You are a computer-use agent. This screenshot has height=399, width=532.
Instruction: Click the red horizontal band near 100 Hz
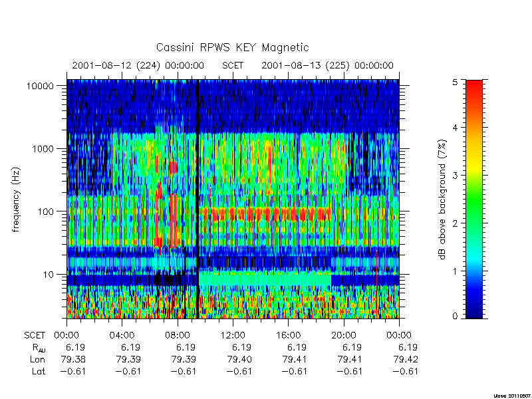pyautogui.click(x=265, y=214)
